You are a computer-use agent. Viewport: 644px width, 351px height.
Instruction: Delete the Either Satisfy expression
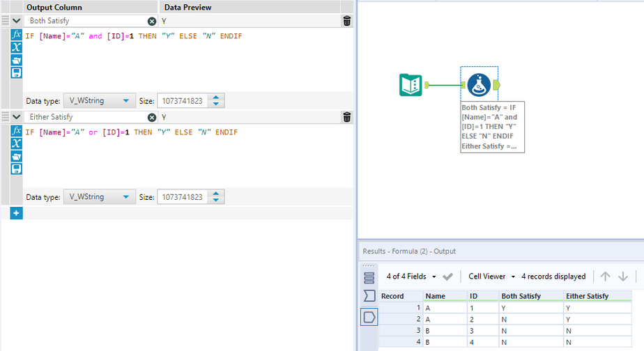347,117
